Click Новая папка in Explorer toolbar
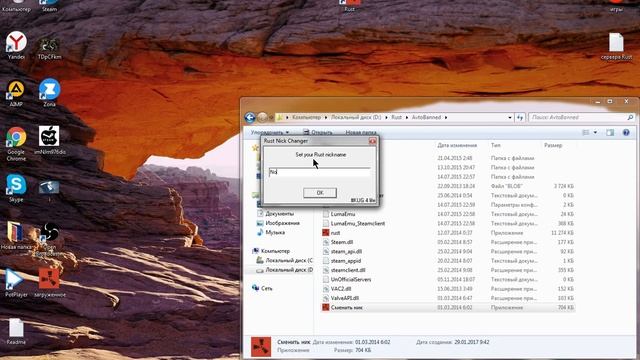The width and height of the screenshot is (640, 360). 361,133
